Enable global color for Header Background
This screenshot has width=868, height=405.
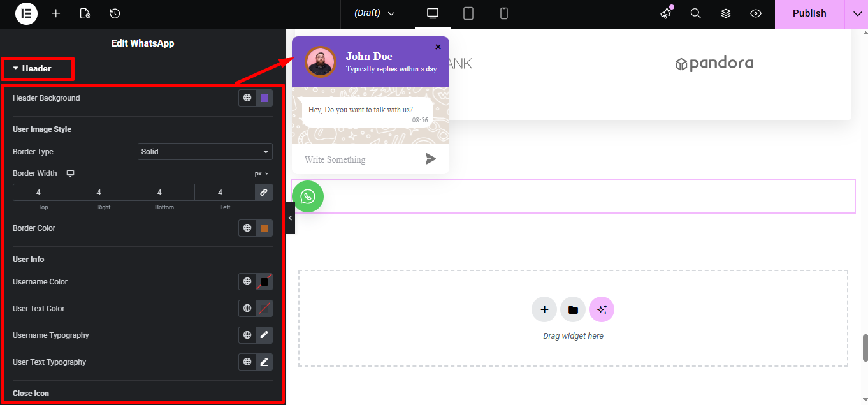[247, 98]
